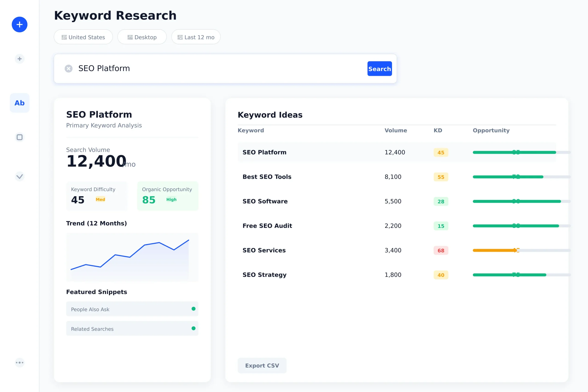Screen dimensions: 588x392
Task: Click the Keyword Difficulty 45 card
Action: [x=97, y=196]
